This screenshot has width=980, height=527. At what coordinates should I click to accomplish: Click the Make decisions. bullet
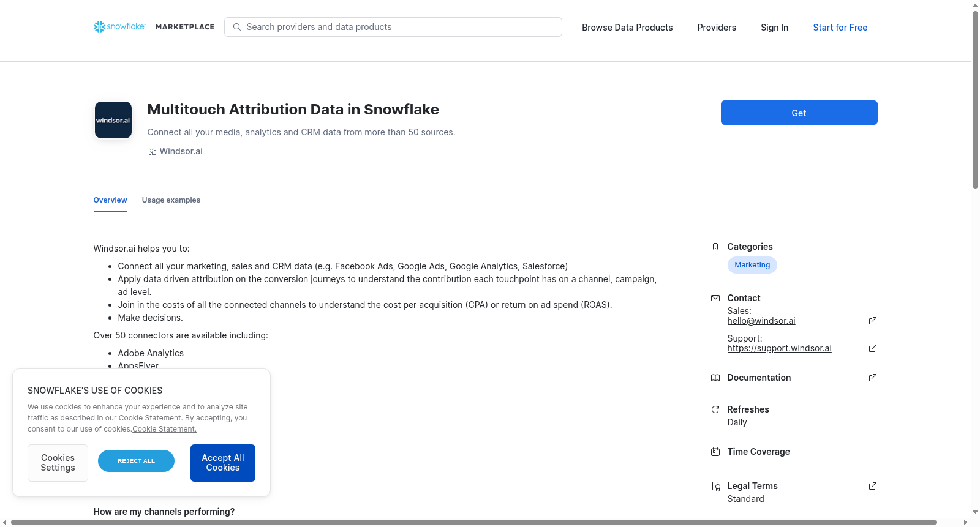click(x=150, y=318)
